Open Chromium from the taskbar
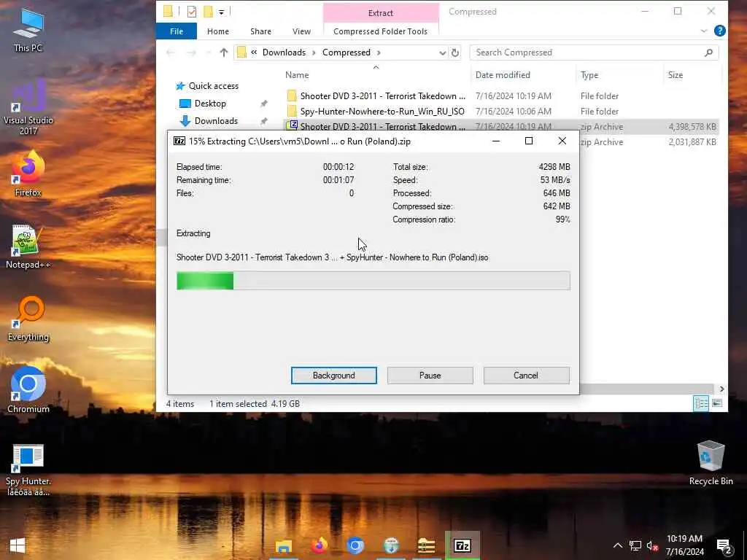The height and width of the screenshot is (560, 747). click(x=355, y=545)
